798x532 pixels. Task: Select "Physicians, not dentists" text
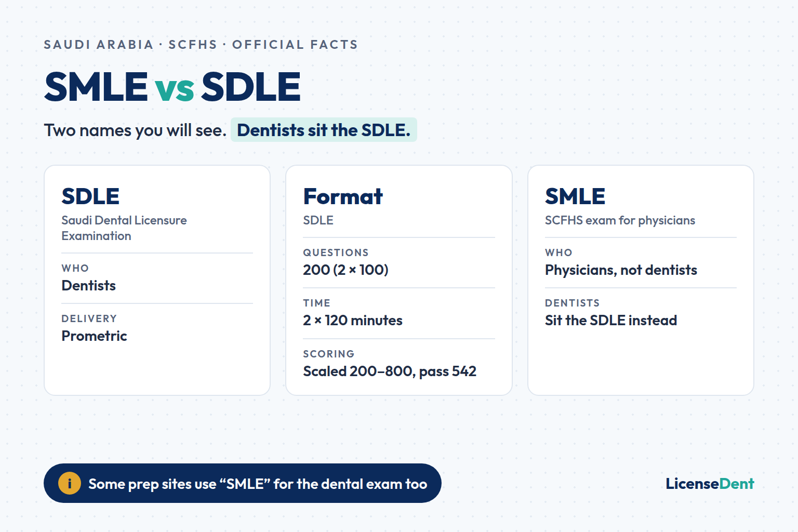point(621,270)
